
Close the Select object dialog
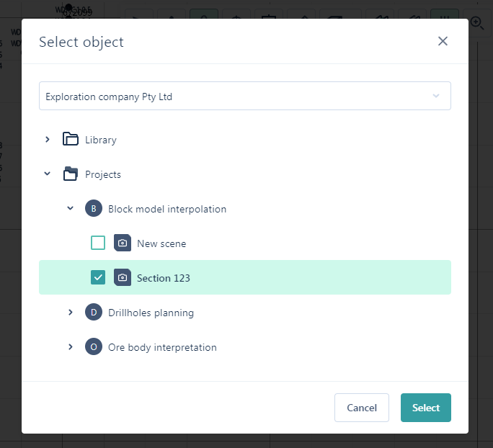click(443, 41)
